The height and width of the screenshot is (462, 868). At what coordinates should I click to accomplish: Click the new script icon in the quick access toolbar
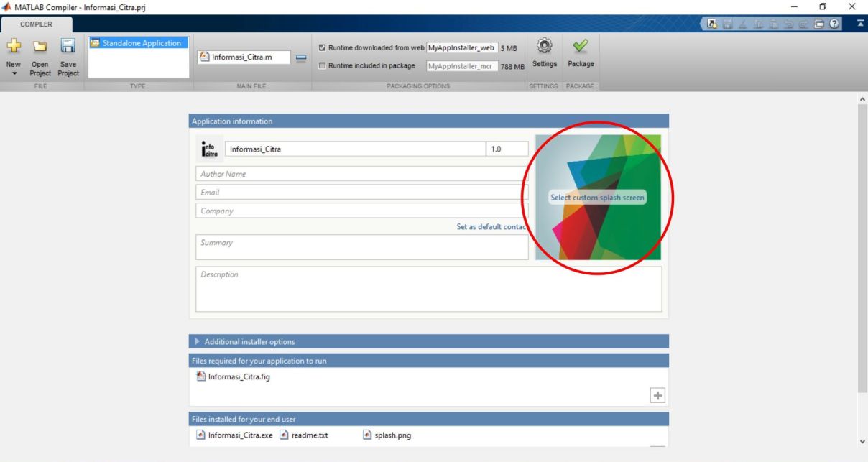point(711,24)
